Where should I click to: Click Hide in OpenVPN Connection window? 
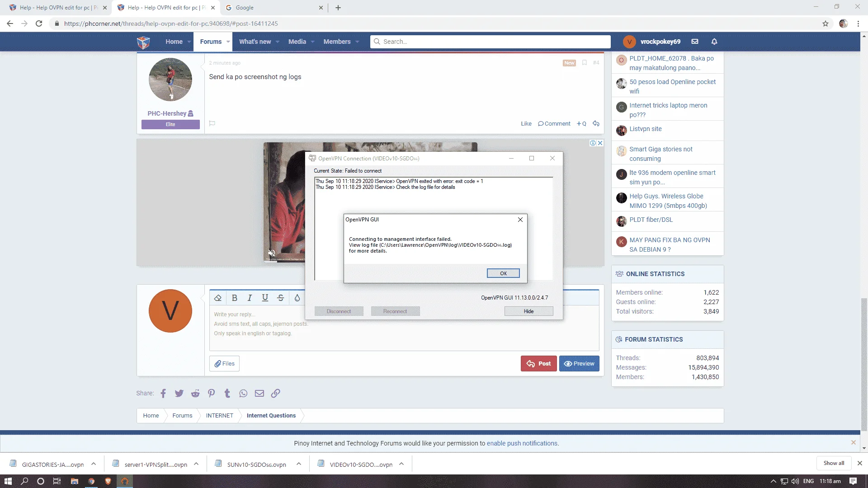(528, 311)
